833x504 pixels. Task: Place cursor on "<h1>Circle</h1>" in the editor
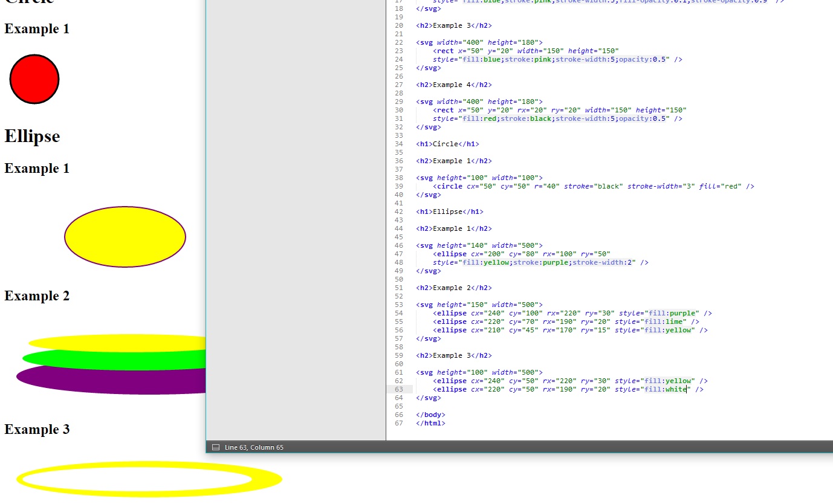click(x=447, y=144)
